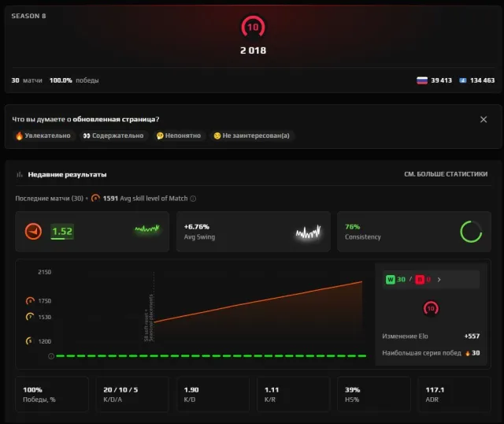Click the Russian flag ranking icon
The image size is (504, 424).
pos(422,80)
